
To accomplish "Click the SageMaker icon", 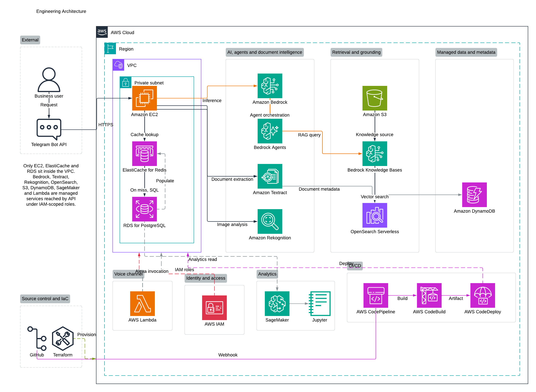I will pos(277,304).
